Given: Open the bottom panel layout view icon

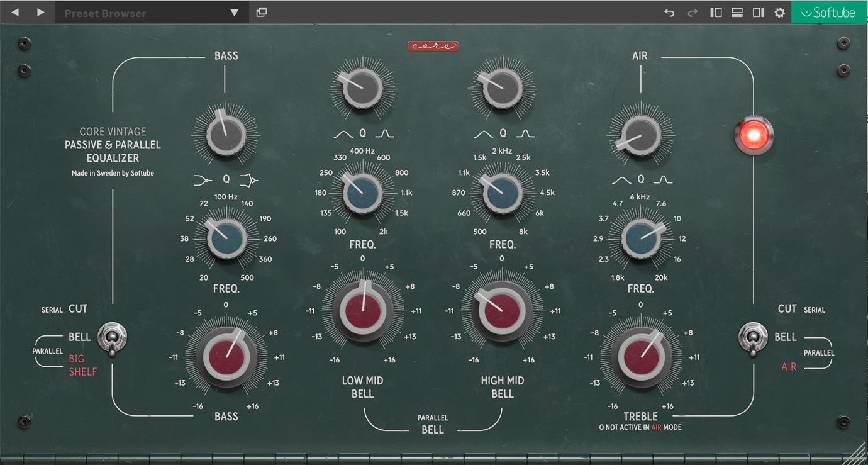Looking at the screenshot, I should coord(737,12).
